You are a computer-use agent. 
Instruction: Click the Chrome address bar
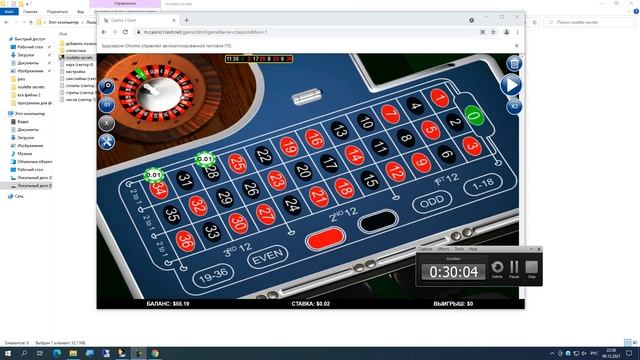click(306, 32)
